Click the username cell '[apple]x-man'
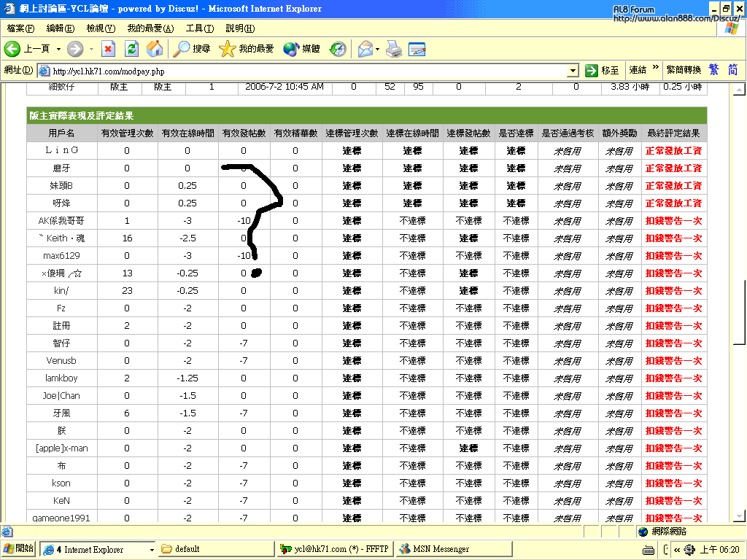Image resolution: width=747 pixels, height=560 pixels. (x=61, y=448)
